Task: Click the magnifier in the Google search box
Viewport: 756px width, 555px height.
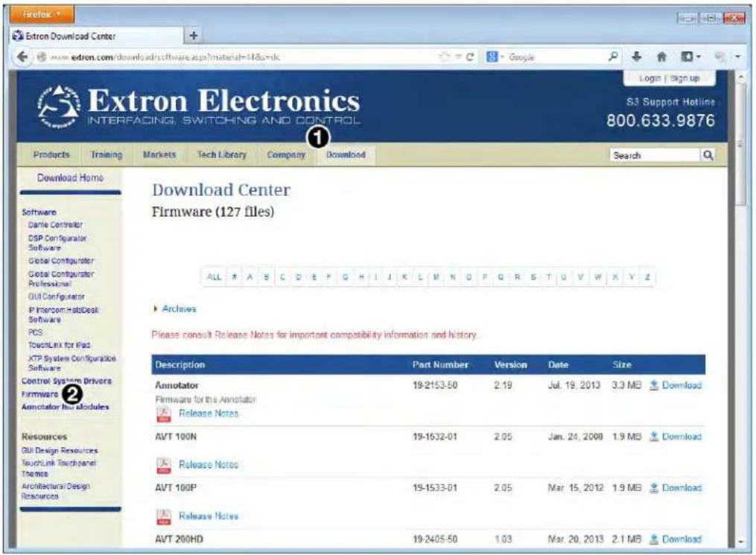Action: pos(613,57)
